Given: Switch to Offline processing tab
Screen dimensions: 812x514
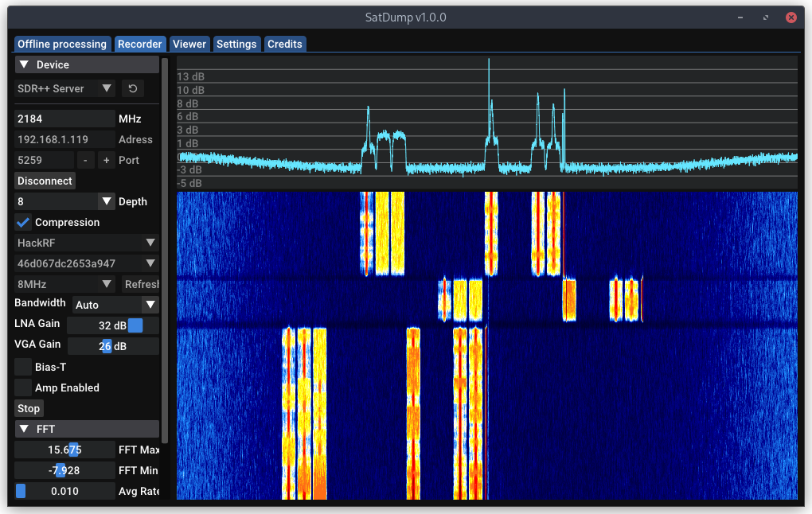Looking at the screenshot, I should 62,44.
